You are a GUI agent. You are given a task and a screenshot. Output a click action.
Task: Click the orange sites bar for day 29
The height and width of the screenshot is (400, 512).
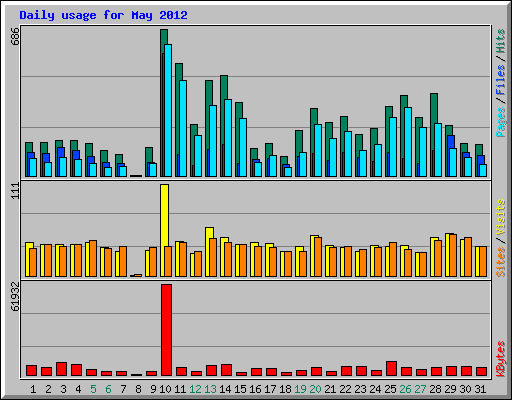click(x=453, y=255)
